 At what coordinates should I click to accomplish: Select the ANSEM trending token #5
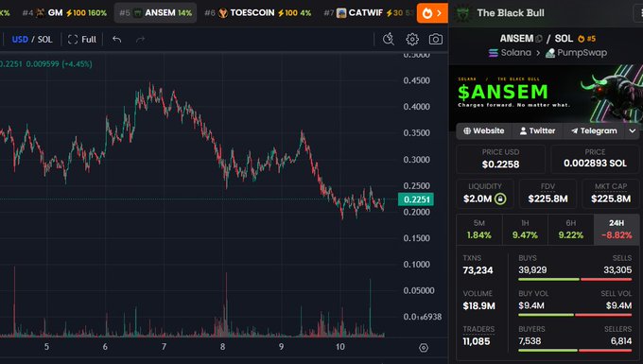(155, 12)
